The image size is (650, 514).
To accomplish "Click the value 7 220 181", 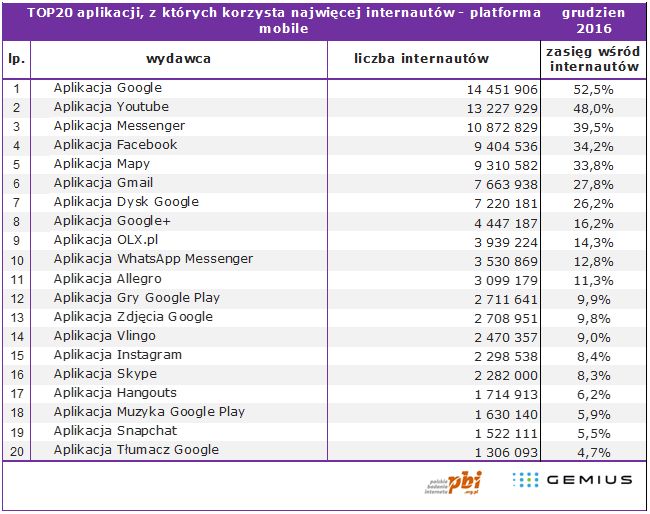I will click(506, 204).
